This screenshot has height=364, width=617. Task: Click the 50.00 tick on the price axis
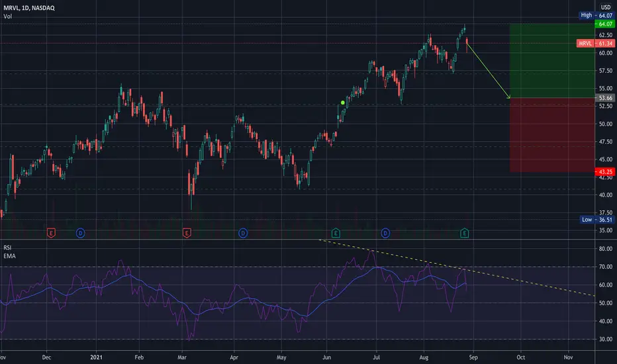point(605,124)
